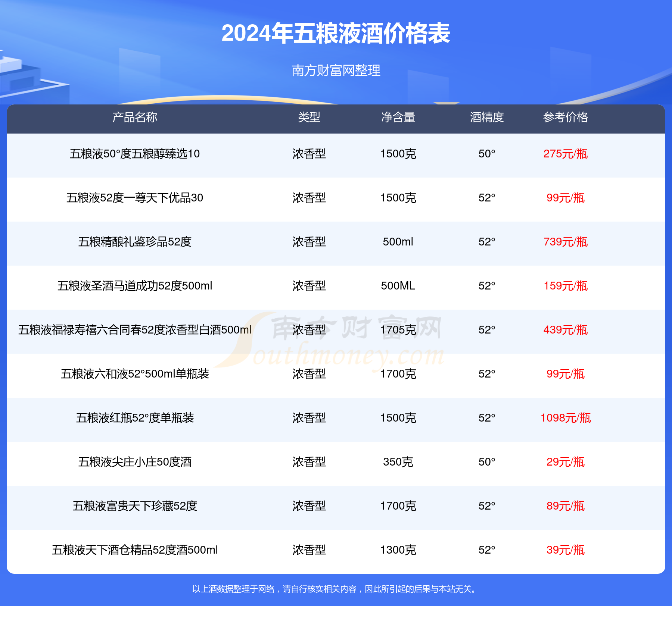Click 浓香型 in 圣酒马道成功 row
This screenshot has width=672, height=623.
(309, 286)
